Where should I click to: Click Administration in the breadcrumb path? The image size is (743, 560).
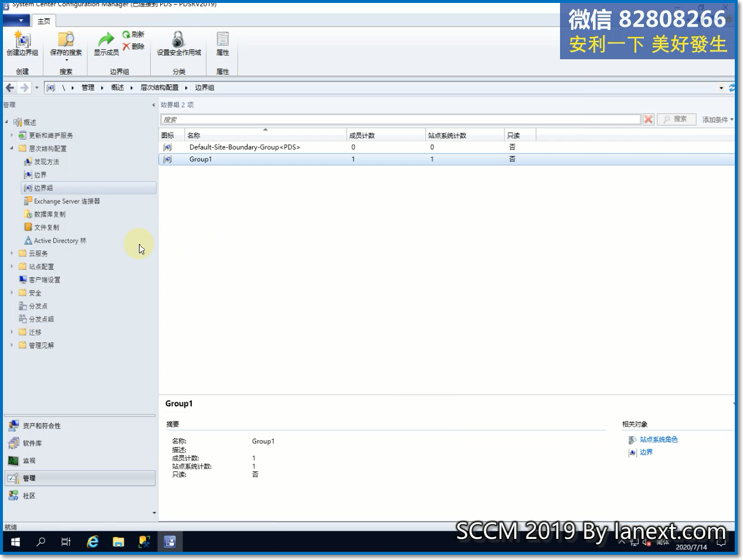[x=88, y=87]
